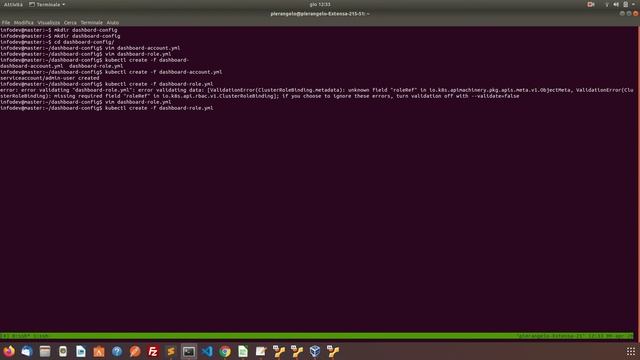Viewport: 640px width, 360px height.
Task: Open the yellow dock icon right of VirtualBox
Action: click(333, 351)
